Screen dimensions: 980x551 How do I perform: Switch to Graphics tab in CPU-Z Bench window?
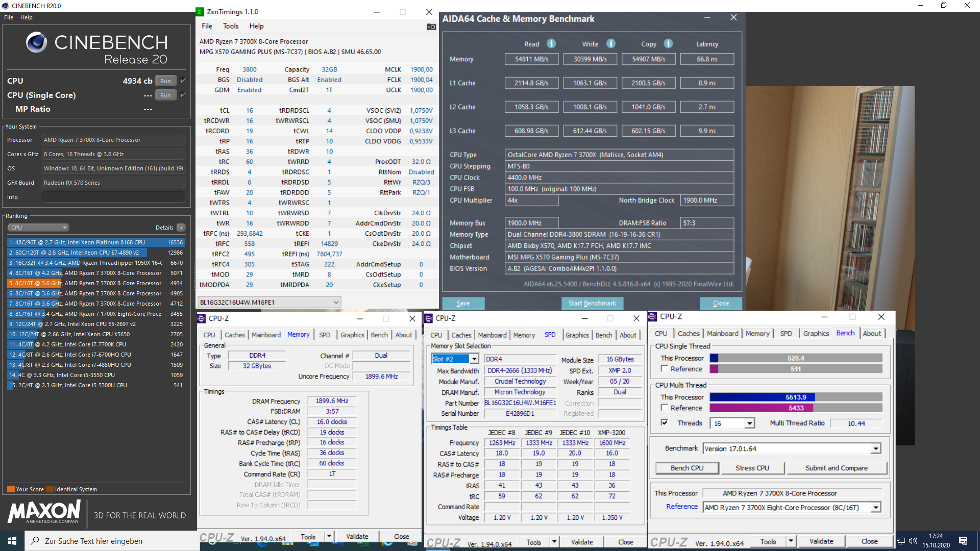click(x=816, y=333)
